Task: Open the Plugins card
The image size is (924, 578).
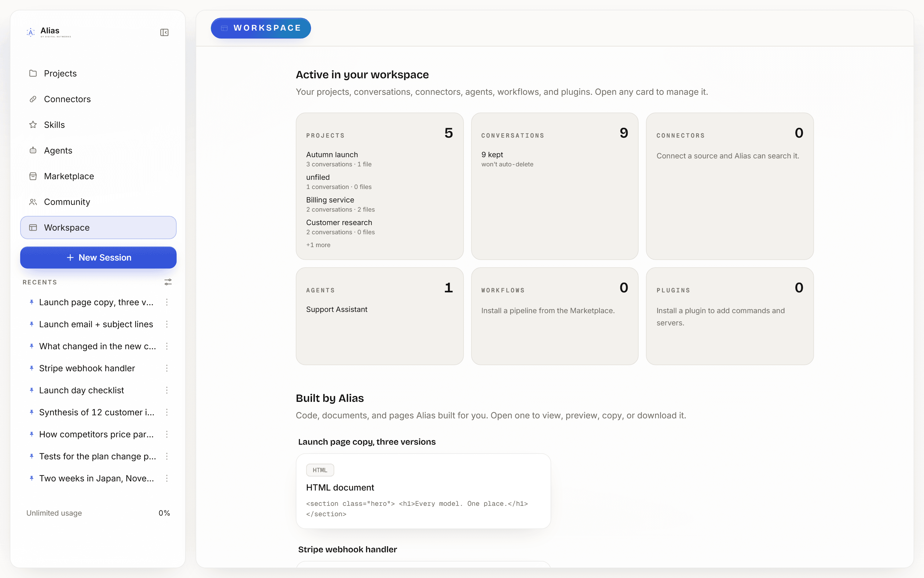Action: pos(730,316)
